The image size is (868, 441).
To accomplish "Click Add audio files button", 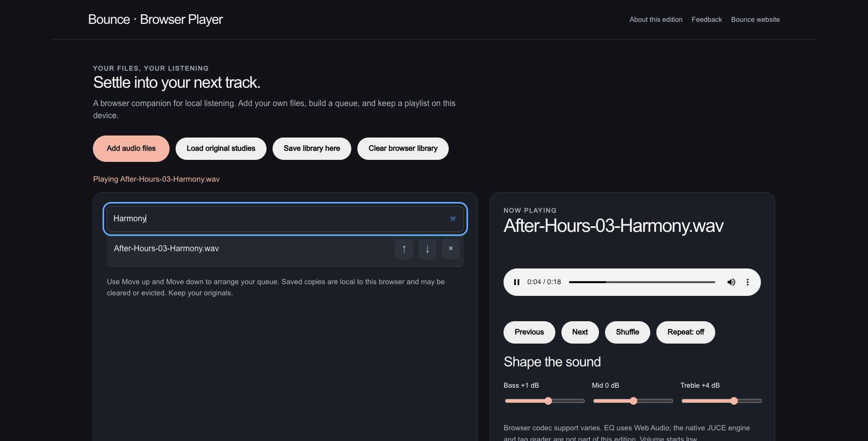I will (131, 149).
